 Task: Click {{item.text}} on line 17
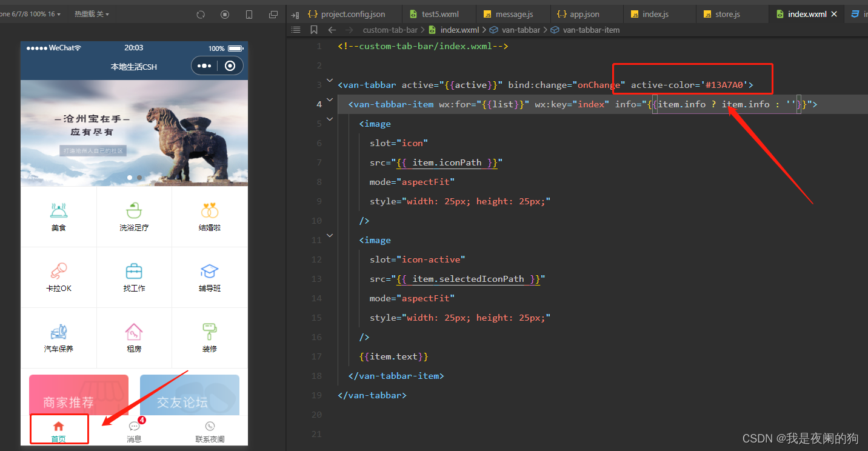pos(394,356)
